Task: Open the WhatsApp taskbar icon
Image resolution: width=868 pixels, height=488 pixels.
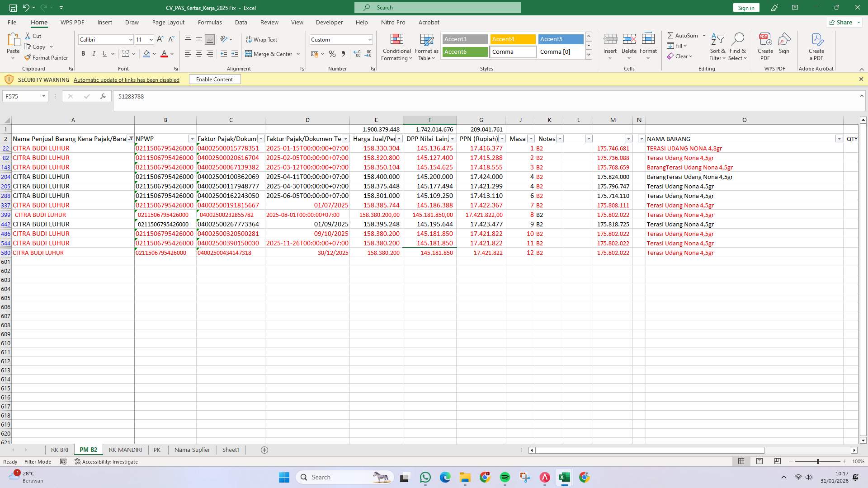Action: tap(425, 477)
